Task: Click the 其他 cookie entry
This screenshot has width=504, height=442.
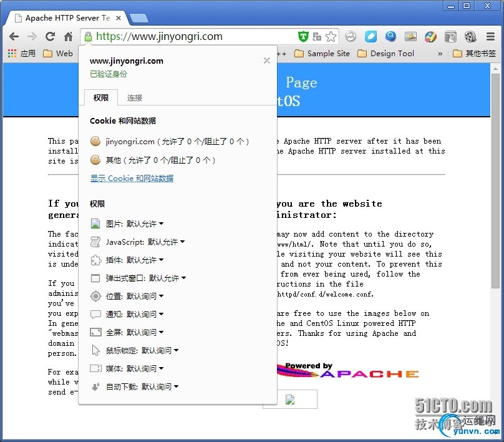Action: (x=153, y=160)
